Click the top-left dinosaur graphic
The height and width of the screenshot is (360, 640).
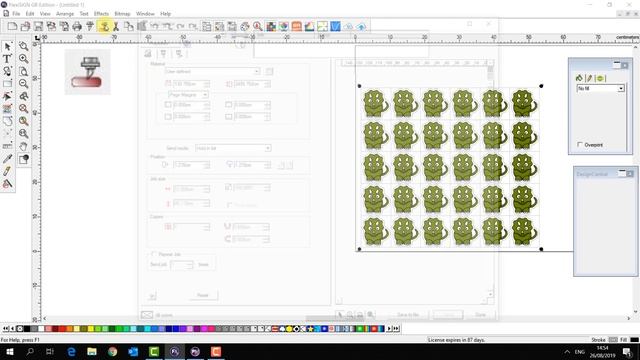click(376, 103)
